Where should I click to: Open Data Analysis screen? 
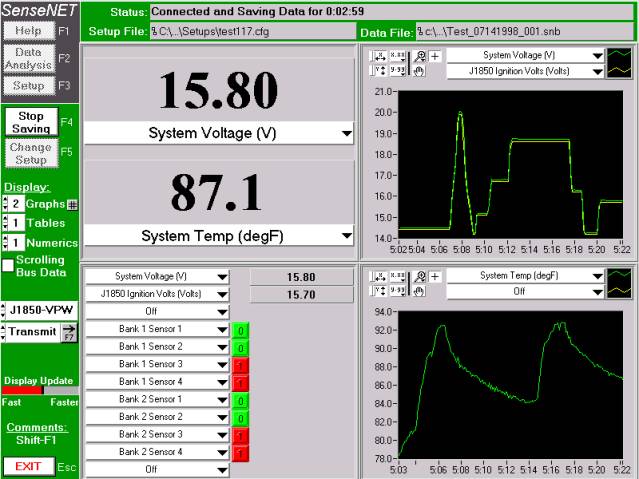[29, 59]
